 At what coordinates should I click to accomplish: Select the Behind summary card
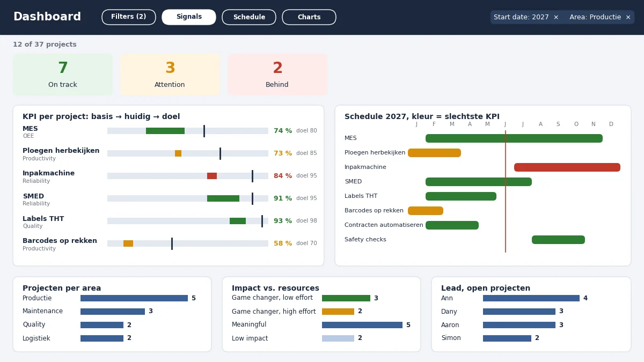pos(277,75)
